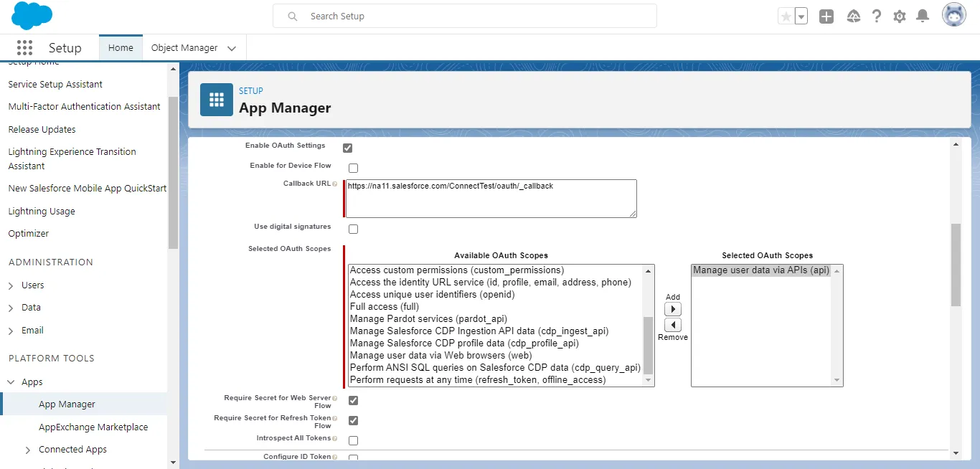Image resolution: width=980 pixels, height=469 pixels.
Task: Open New Salesforce Mobile App QuickStart
Action: (88, 188)
